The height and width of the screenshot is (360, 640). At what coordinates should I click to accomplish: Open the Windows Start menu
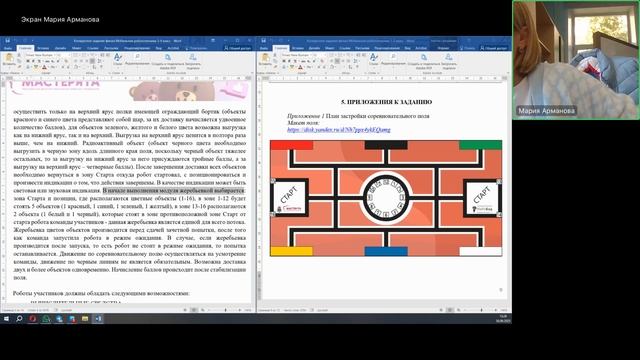click(6, 319)
